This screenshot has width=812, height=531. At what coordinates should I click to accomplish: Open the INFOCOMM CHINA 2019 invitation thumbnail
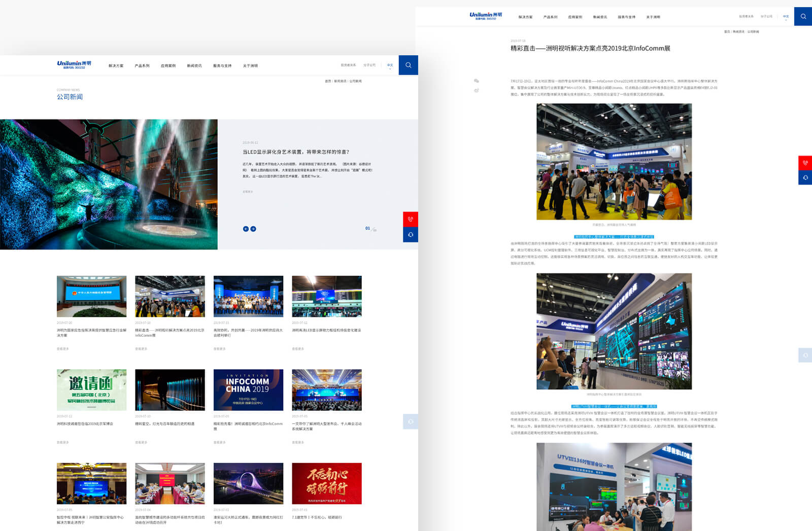click(248, 390)
